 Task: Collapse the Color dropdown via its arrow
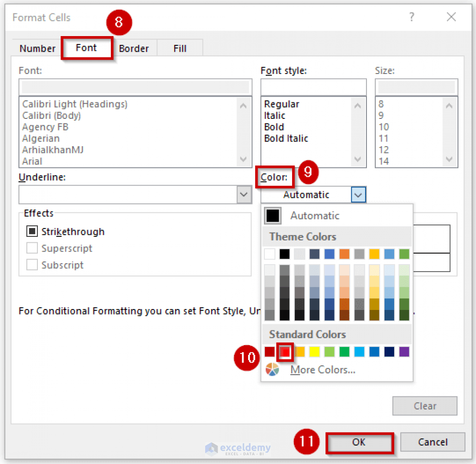point(358,194)
